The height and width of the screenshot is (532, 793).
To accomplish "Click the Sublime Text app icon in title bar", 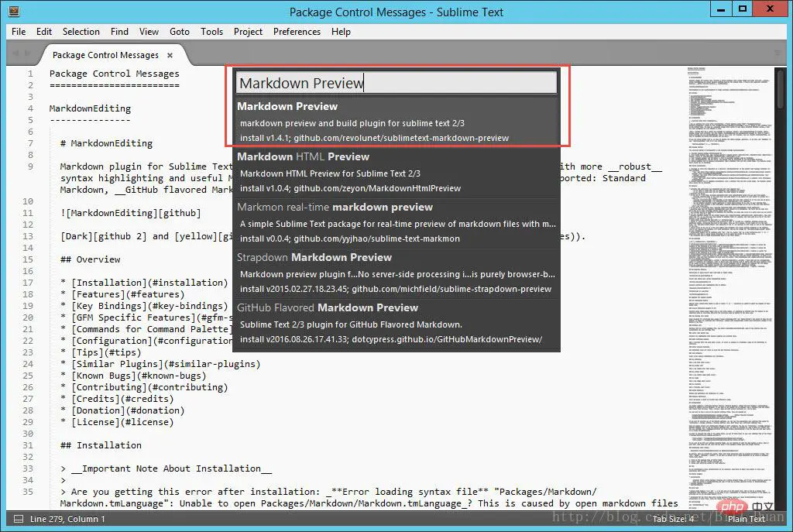I will point(14,11).
